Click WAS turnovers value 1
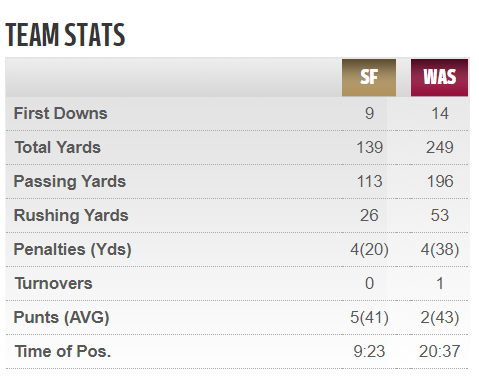Viewport: 479px width, 378px height. [x=440, y=283]
